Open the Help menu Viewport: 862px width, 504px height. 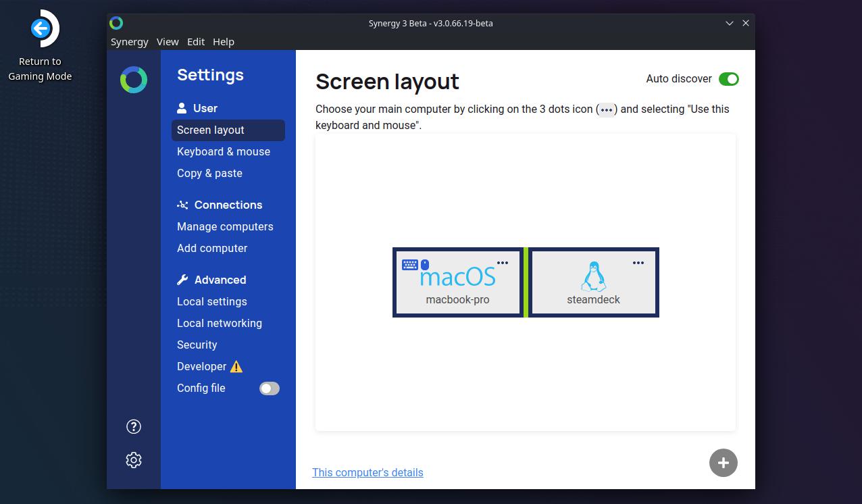point(224,42)
